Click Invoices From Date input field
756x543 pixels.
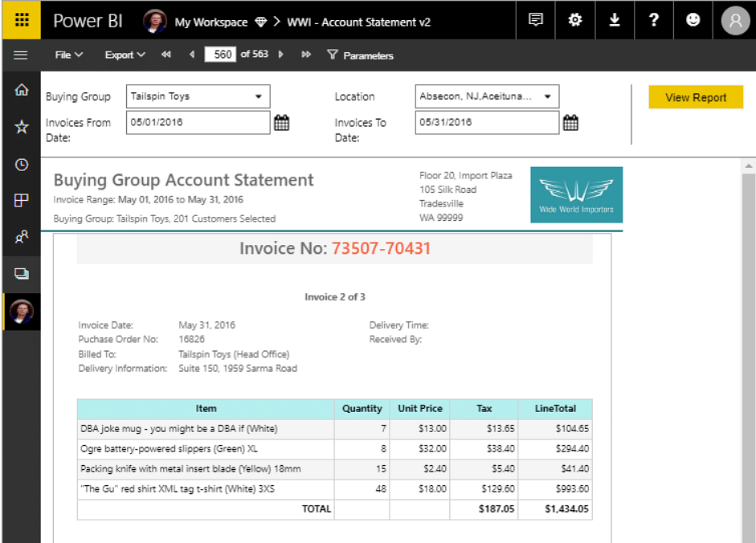[198, 122]
